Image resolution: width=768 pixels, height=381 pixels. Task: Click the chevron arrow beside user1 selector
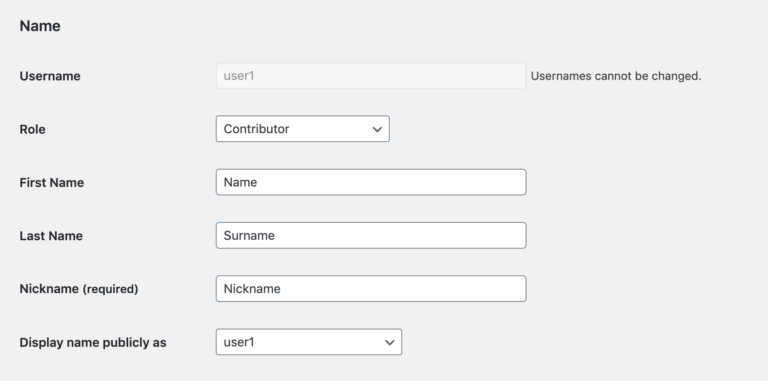tap(389, 342)
